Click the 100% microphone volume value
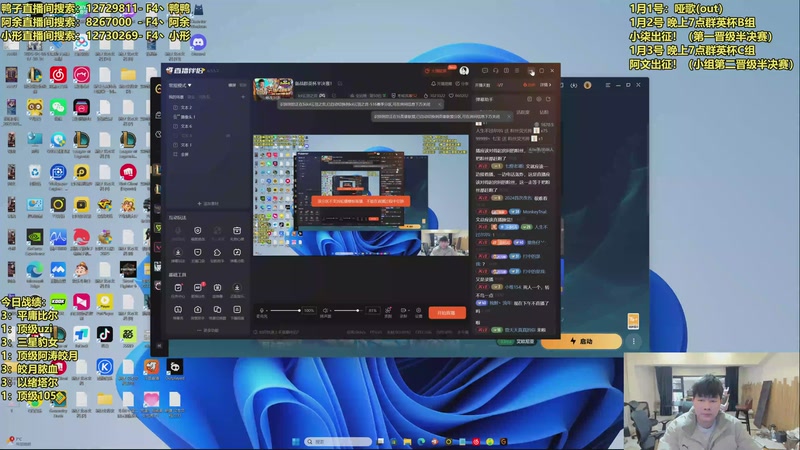 [309, 310]
